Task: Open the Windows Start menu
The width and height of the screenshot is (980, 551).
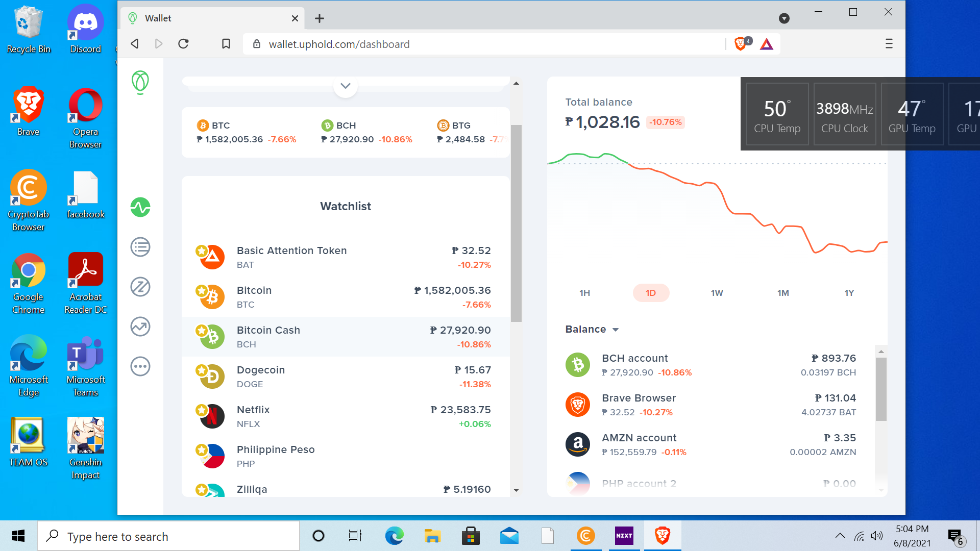Action: click(18, 536)
